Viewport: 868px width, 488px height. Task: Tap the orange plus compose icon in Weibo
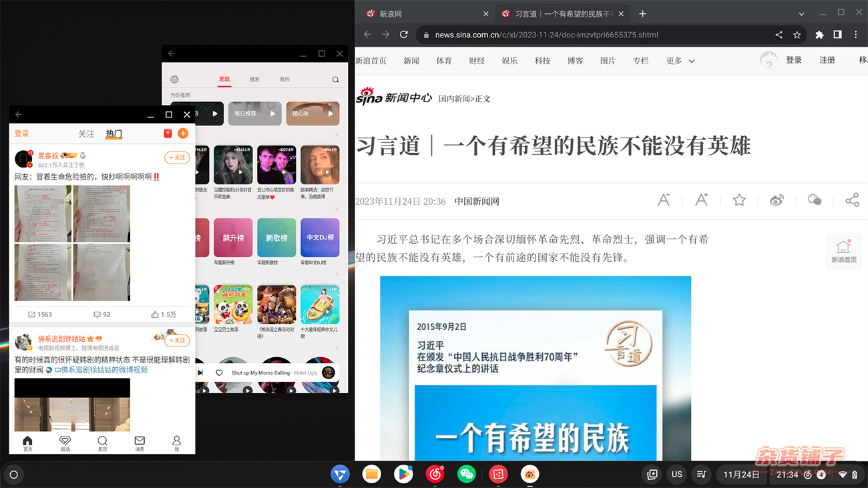[183, 134]
